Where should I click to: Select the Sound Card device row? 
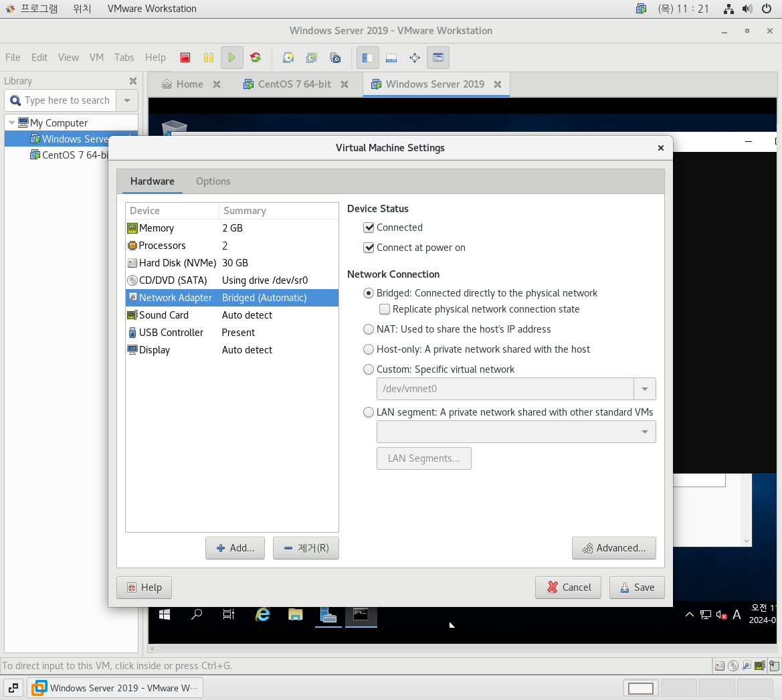232,315
